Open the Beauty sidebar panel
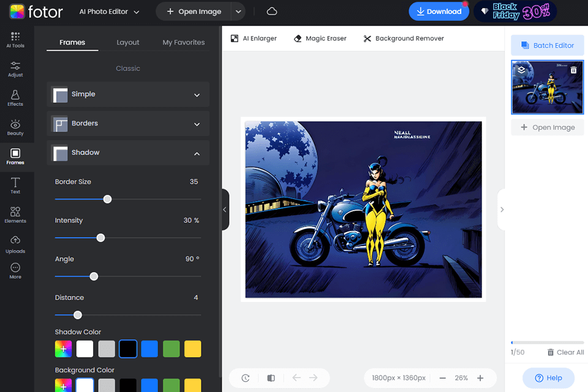 (x=15, y=127)
